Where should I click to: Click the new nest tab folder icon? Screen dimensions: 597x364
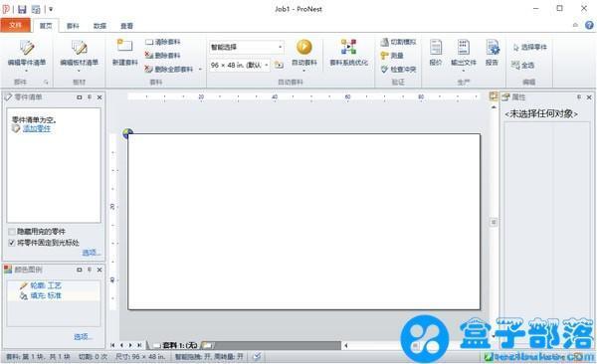tap(207, 345)
